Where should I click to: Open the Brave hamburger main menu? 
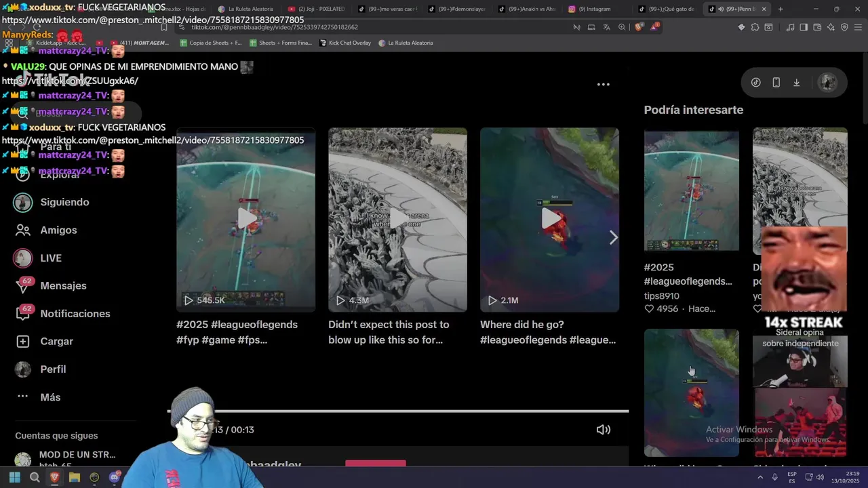click(x=858, y=27)
